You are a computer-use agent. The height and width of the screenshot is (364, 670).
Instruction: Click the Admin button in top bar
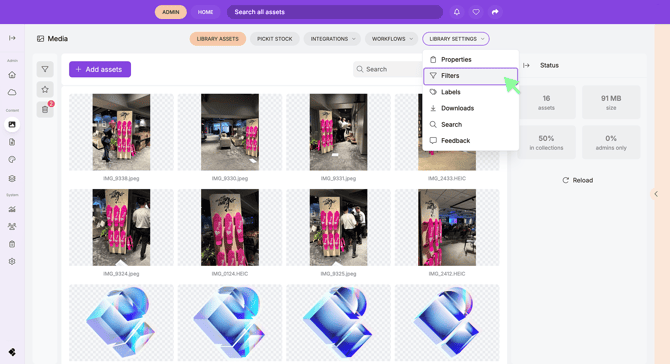(x=170, y=12)
